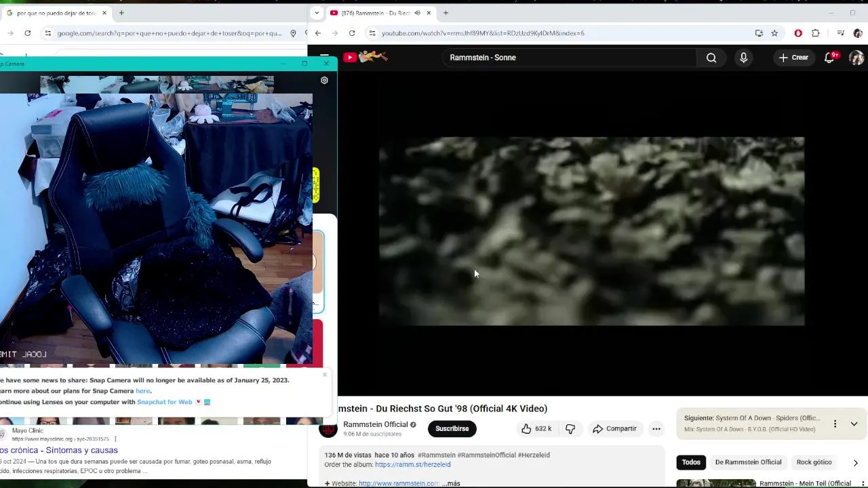868x488 pixels.
Task: Open a new tab in the YouTube window
Action: pyautogui.click(x=446, y=13)
